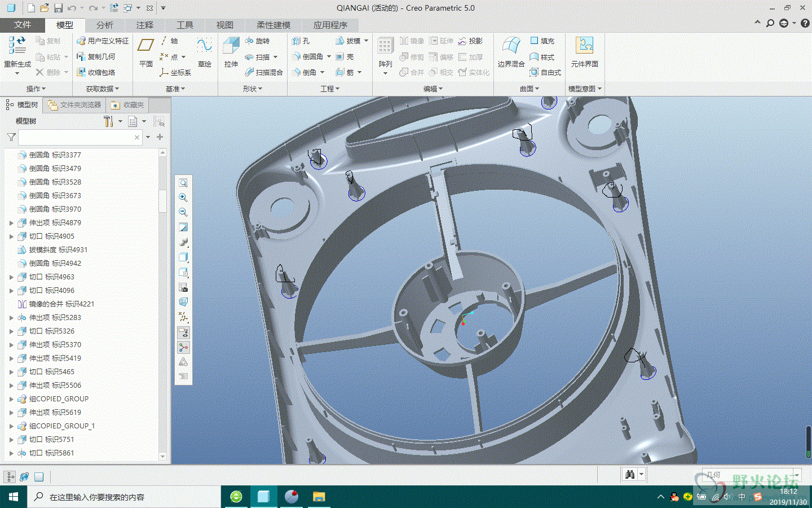Click the find binoculars button in status bar
The width and height of the screenshot is (812, 508).
tap(630, 475)
